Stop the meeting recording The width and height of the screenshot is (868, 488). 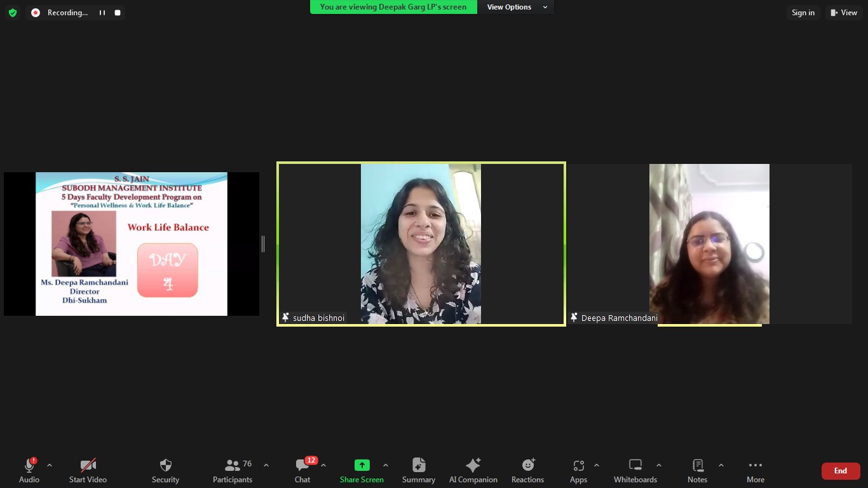tap(118, 13)
